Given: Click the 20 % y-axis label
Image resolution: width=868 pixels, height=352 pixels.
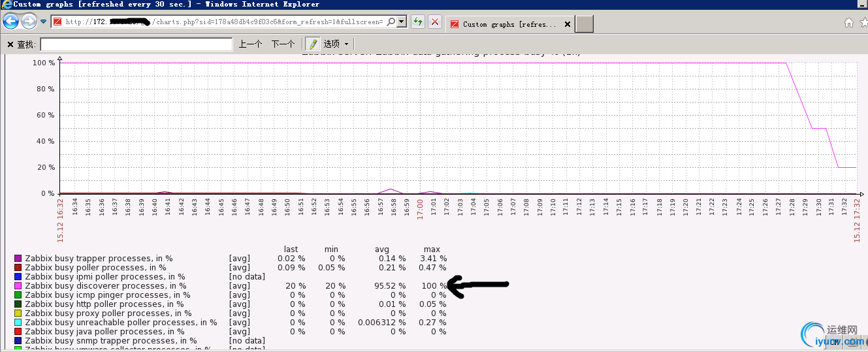Looking at the screenshot, I should pos(46,167).
